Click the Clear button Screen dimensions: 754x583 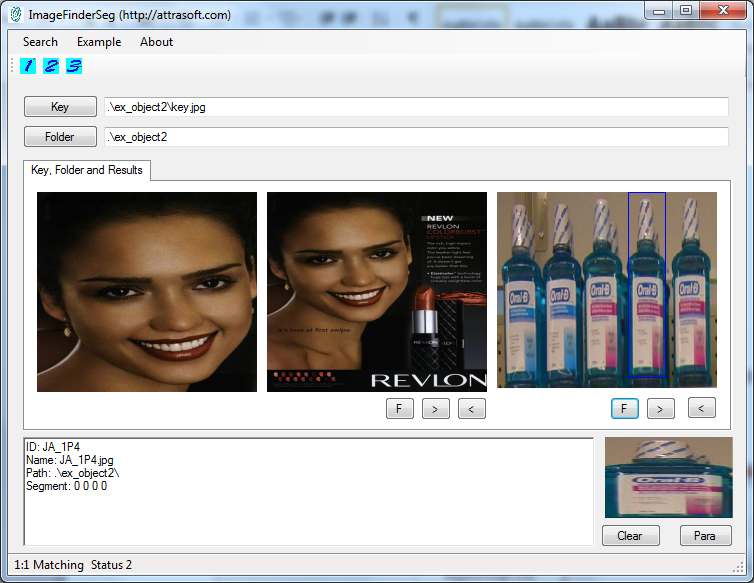tap(630, 536)
